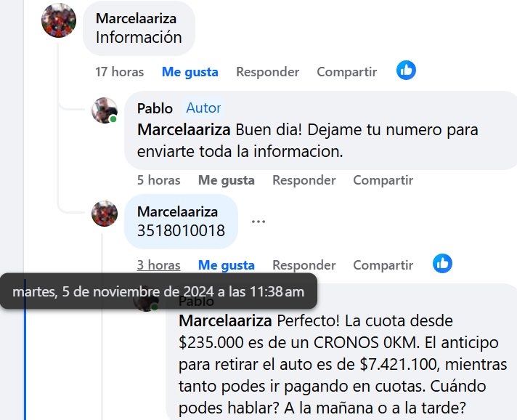This screenshot has height=420, width=517.
Task: Click the like reaction icon on 3518010018 comment
Action: tap(442, 264)
